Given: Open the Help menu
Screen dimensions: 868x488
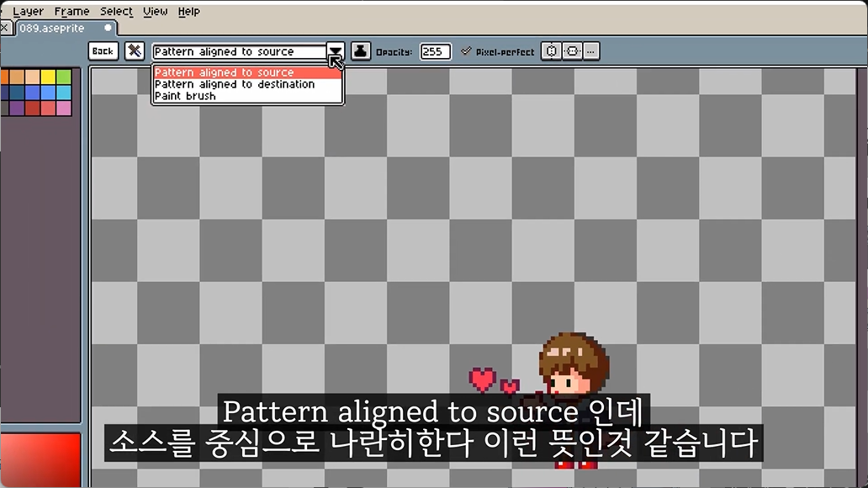Looking at the screenshot, I should [188, 11].
